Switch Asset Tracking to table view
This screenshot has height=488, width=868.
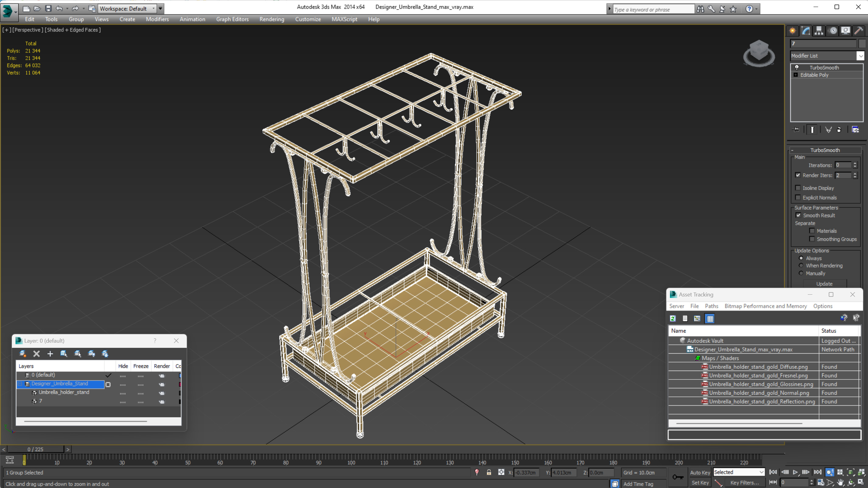[x=709, y=318]
